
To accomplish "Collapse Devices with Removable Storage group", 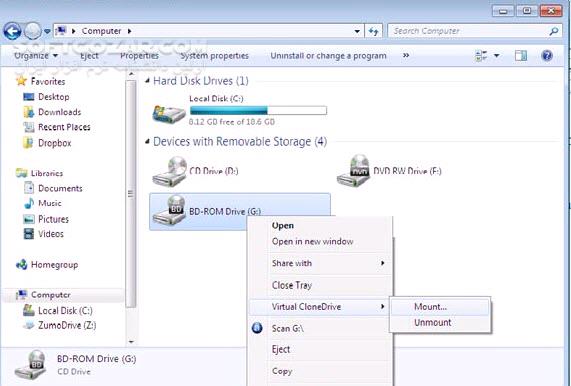I will [147, 141].
